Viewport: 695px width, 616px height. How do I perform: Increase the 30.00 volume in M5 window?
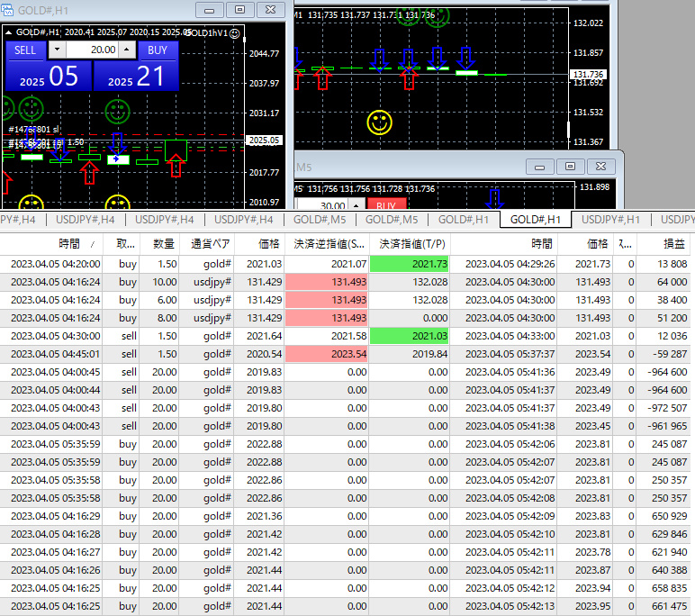click(356, 205)
